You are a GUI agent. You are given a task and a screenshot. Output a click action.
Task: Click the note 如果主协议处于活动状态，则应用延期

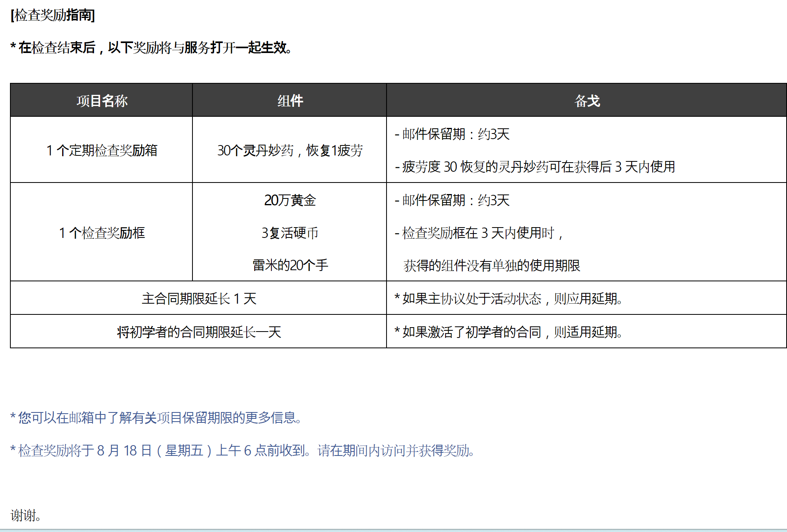pyautogui.click(x=508, y=298)
